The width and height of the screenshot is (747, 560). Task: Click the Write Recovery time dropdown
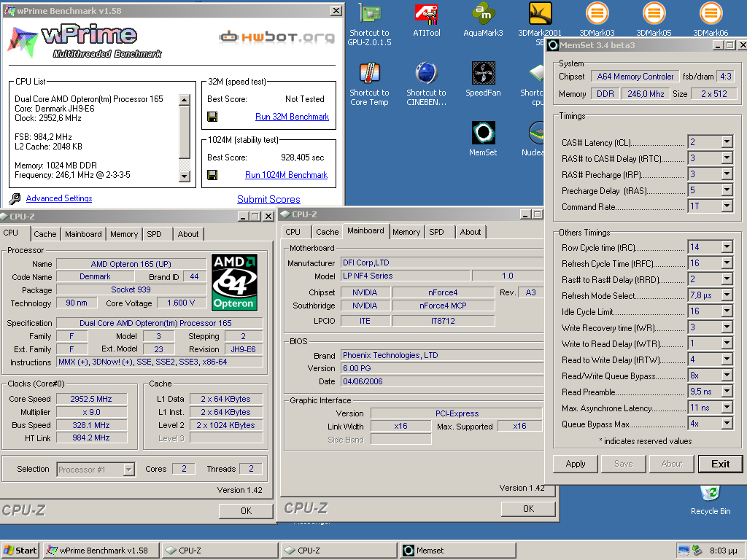coord(727,327)
